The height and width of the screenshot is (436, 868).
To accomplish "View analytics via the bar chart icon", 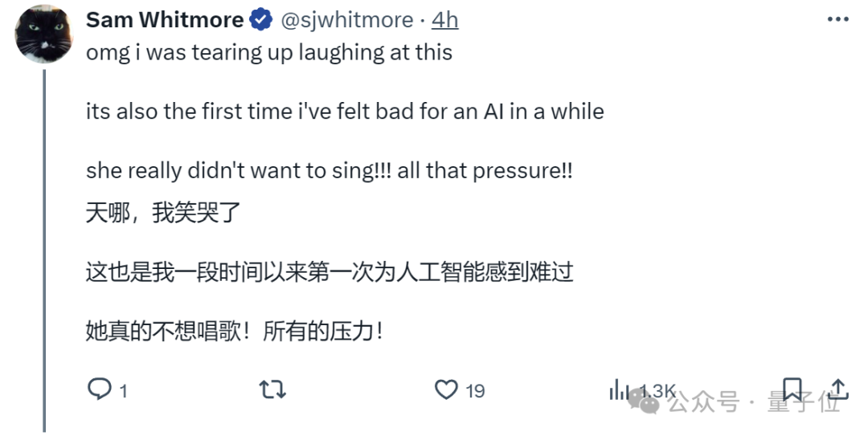I will pyautogui.click(x=619, y=390).
